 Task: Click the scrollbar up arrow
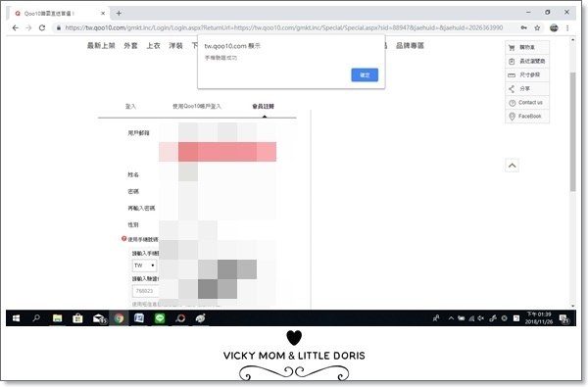click(x=572, y=39)
